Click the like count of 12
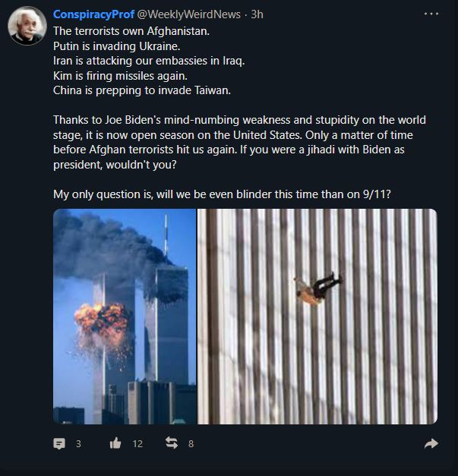458x476 pixels. pos(137,444)
